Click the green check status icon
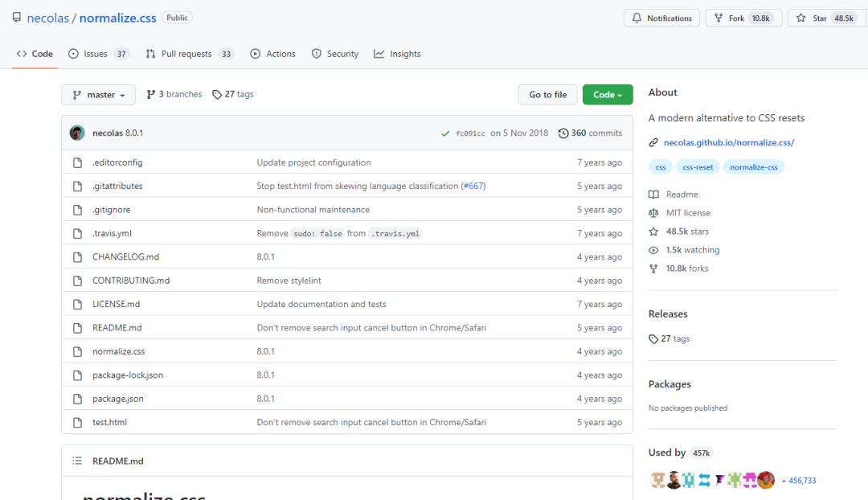 coord(445,133)
